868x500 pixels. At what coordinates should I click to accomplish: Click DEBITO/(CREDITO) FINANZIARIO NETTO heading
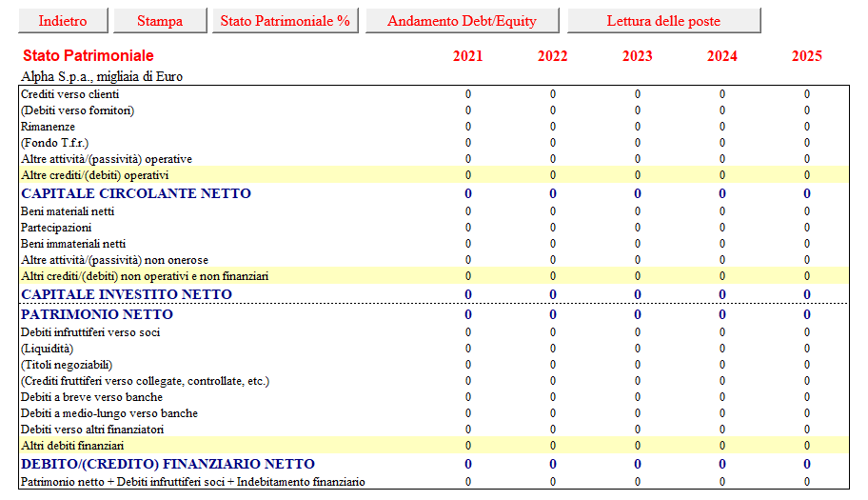click(168, 464)
